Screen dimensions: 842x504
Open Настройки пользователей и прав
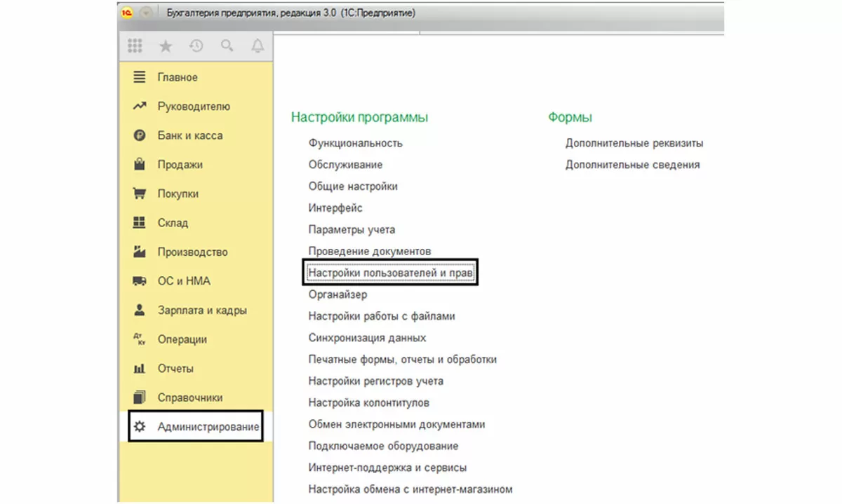391,273
